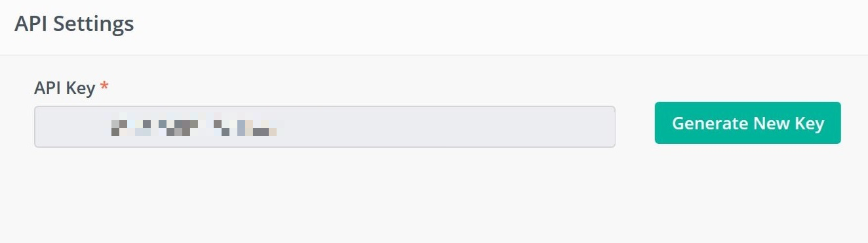Select the 'API Key' label above the field
The image size is (868, 243).
point(65,87)
